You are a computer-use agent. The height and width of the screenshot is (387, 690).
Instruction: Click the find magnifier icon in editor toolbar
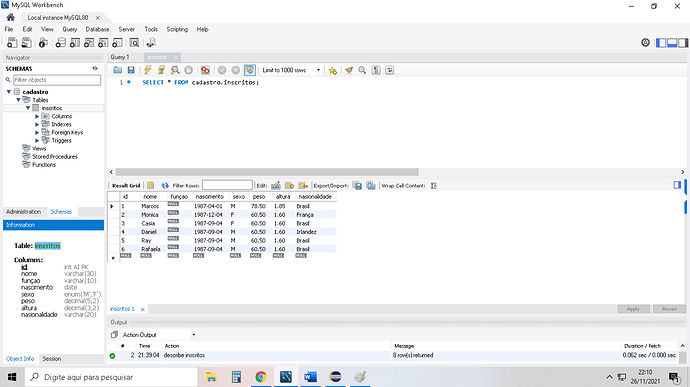(x=362, y=70)
